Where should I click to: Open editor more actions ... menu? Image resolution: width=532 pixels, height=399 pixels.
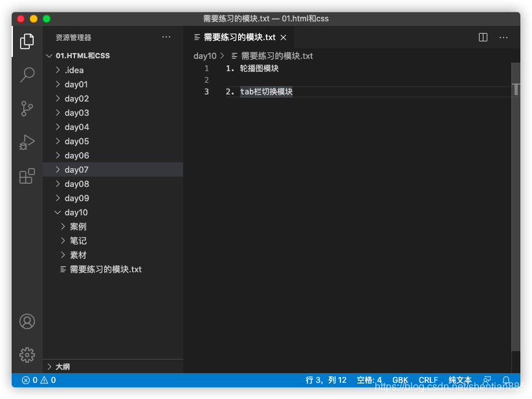click(x=504, y=37)
